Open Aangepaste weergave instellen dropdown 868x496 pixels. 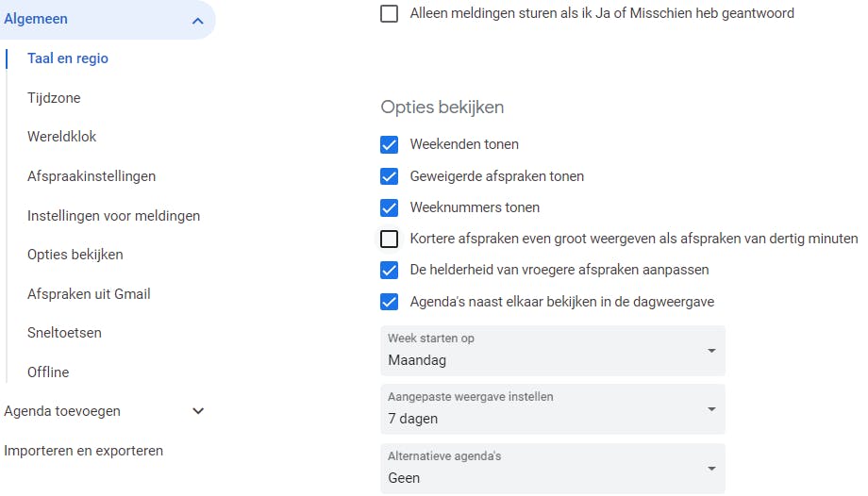tap(553, 409)
